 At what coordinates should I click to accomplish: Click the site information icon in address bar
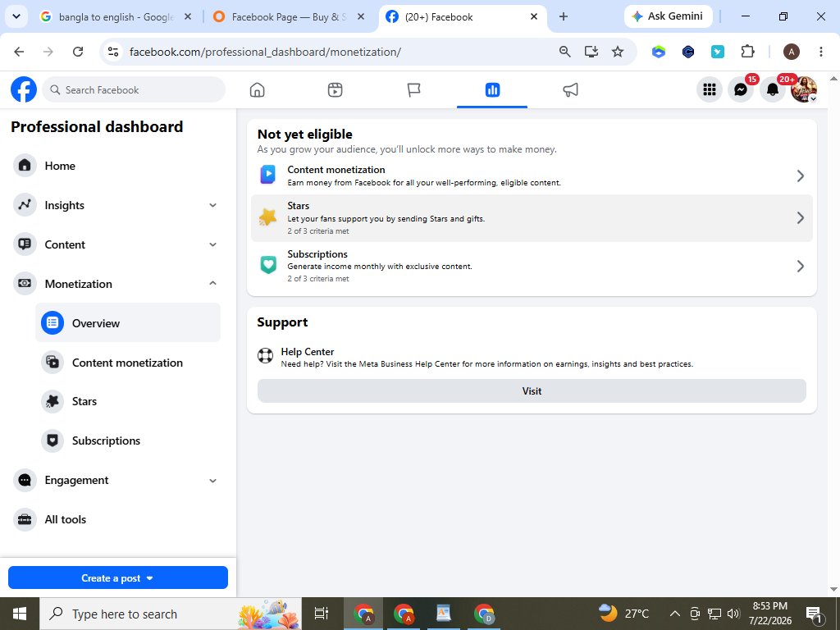click(x=113, y=52)
